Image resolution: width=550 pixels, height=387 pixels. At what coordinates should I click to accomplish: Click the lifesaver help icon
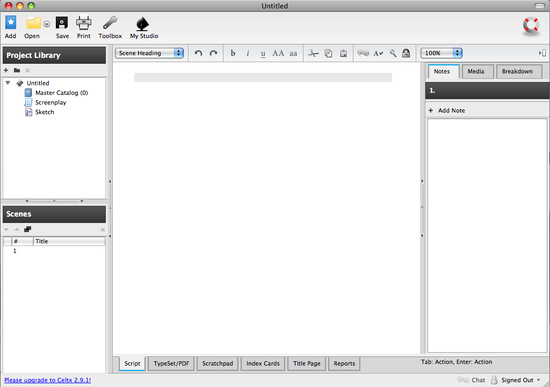click(531, 26)
